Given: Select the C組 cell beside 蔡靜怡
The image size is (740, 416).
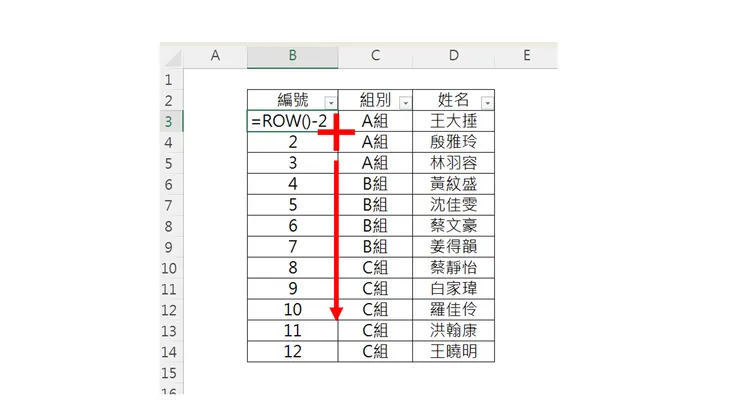Looking at the screenshot, I should 375,268.
